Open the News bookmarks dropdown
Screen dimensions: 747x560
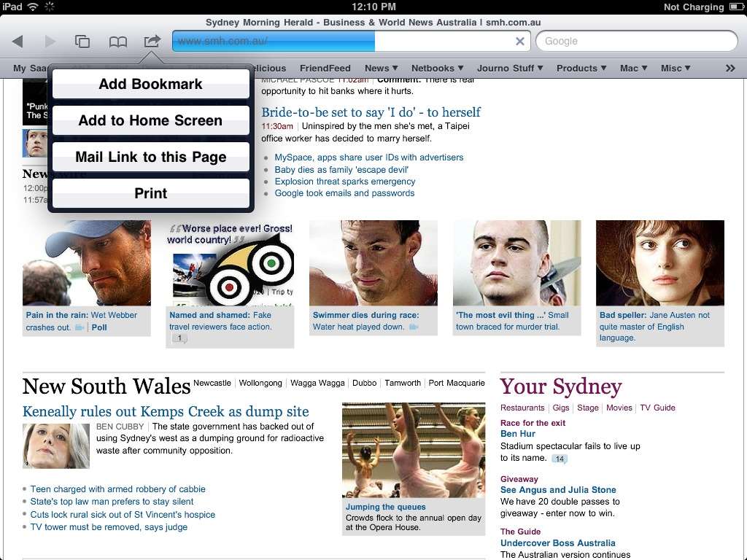click(381, 68)
